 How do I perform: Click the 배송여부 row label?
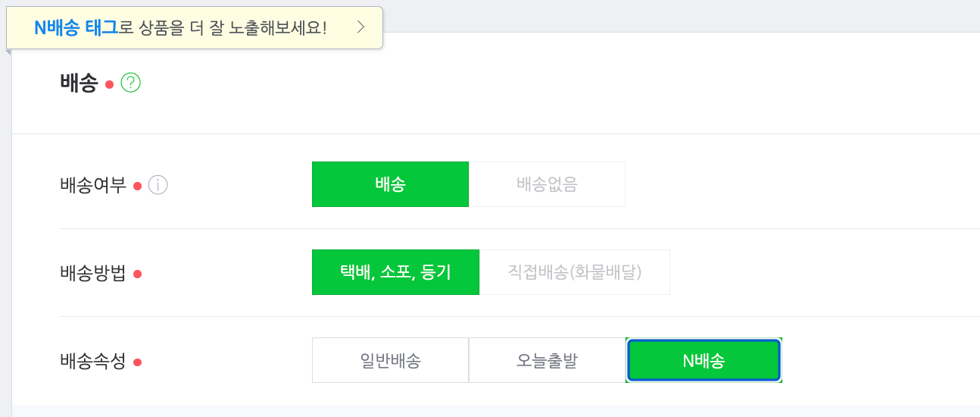point(93,185)
